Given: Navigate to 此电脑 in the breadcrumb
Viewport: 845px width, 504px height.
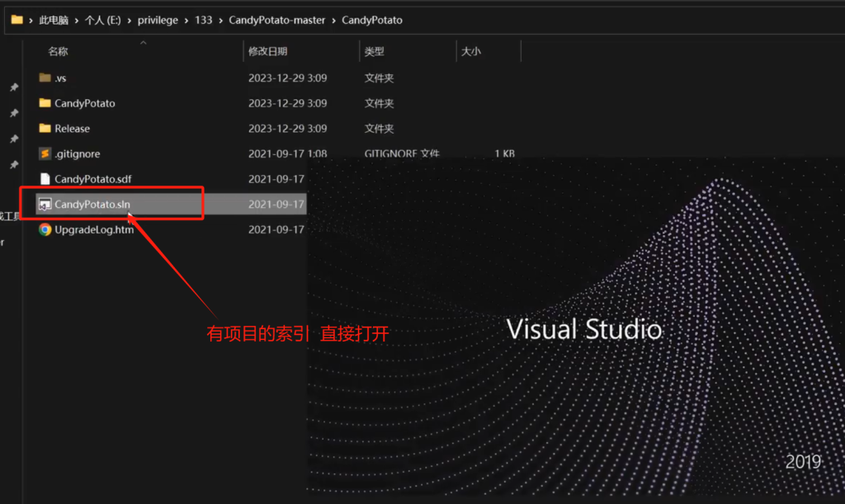Looking at the screenshot, I should tap(54, 21).
